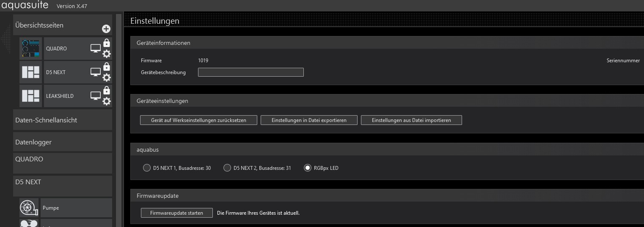This screenshot has height=227, width=644.
Task: Unlock the QUADRO overview page padlock
Action: (x=107, y=43)
